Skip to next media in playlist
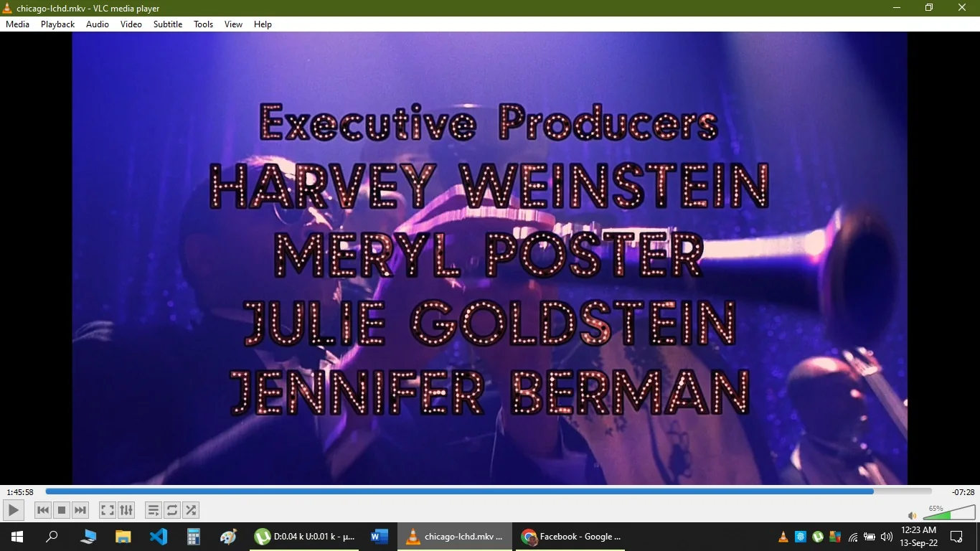 pos(80,510)
